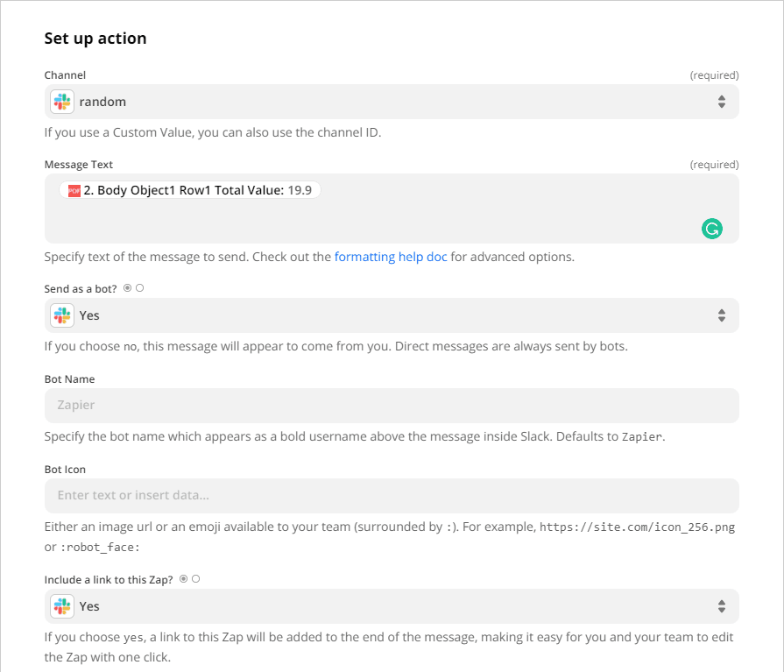Viewport: 784px width, 672px height.
Task: Click Slack icon in Send as bot field
Action: click(x=61, y=315)
